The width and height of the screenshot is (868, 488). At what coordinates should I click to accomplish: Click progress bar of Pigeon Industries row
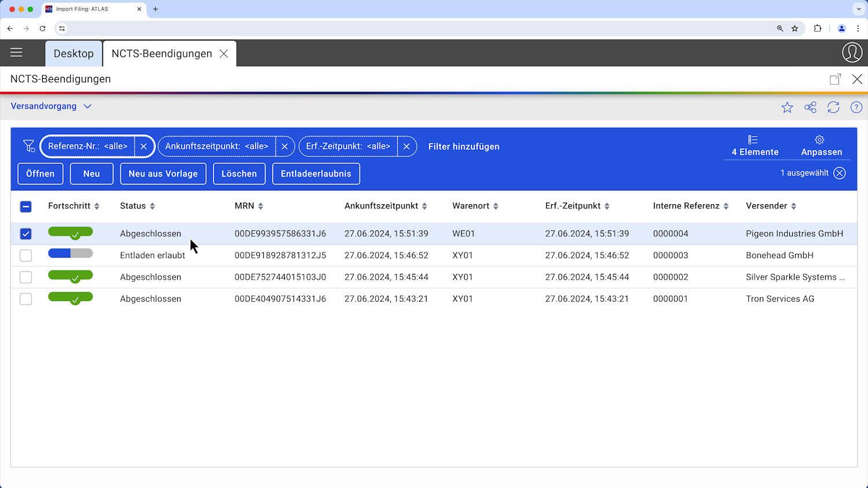click(x=71, y=232)
